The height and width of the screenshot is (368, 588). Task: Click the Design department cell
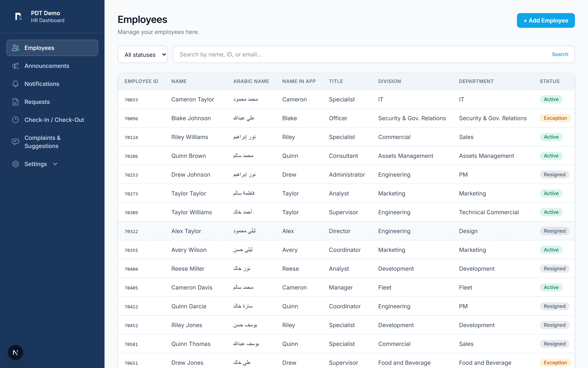coord(468,231)
